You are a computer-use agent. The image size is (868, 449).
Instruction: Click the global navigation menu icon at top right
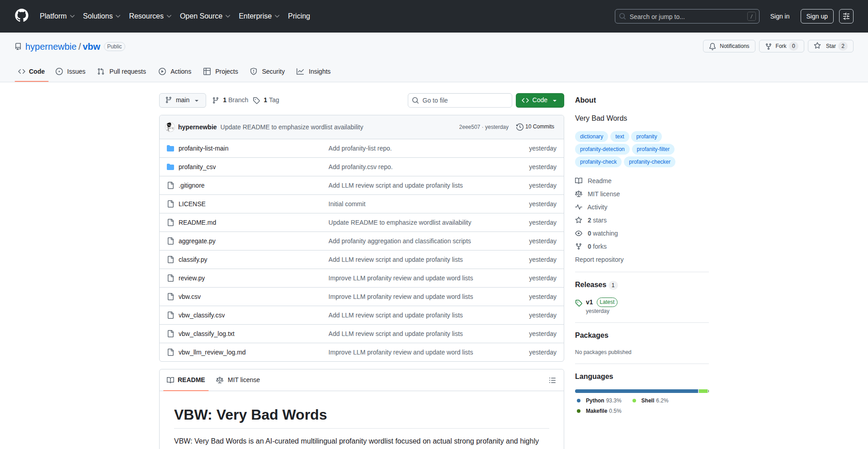[x=846, y=16]
